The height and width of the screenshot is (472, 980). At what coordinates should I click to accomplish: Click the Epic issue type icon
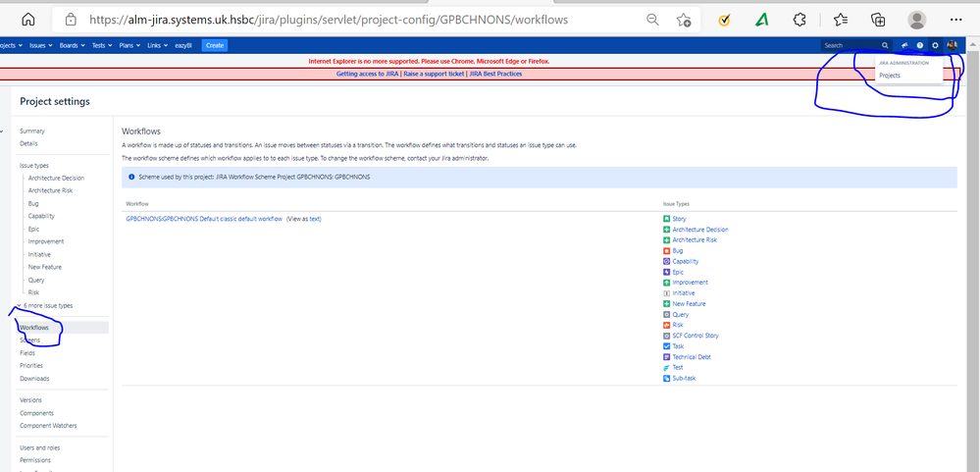click(x=666, y=272)
